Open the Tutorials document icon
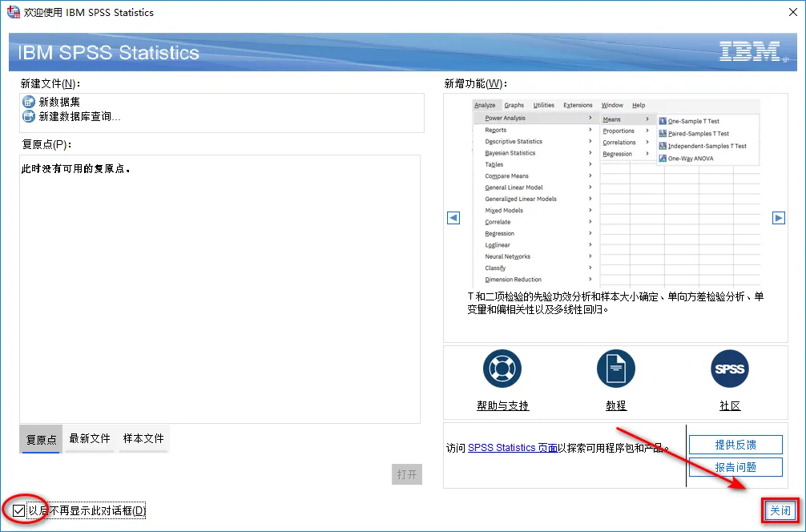The height and width of the screenshot is (532, 806). pos(616,369)
